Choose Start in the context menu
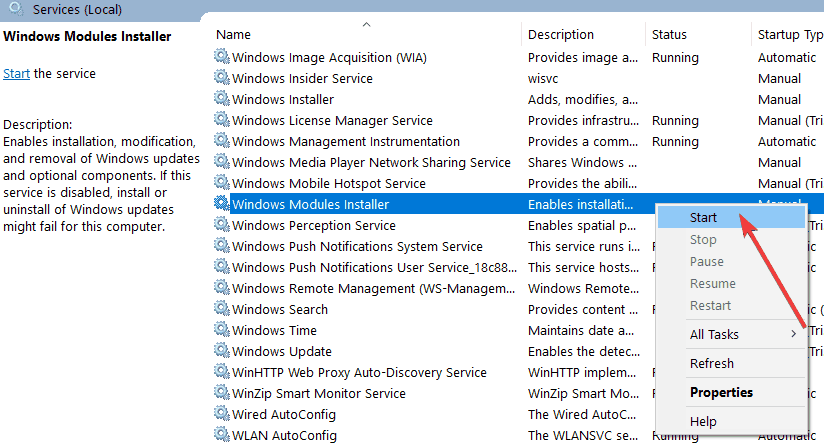The width and height of the screenshot is (824, 447). click(731, 217)
